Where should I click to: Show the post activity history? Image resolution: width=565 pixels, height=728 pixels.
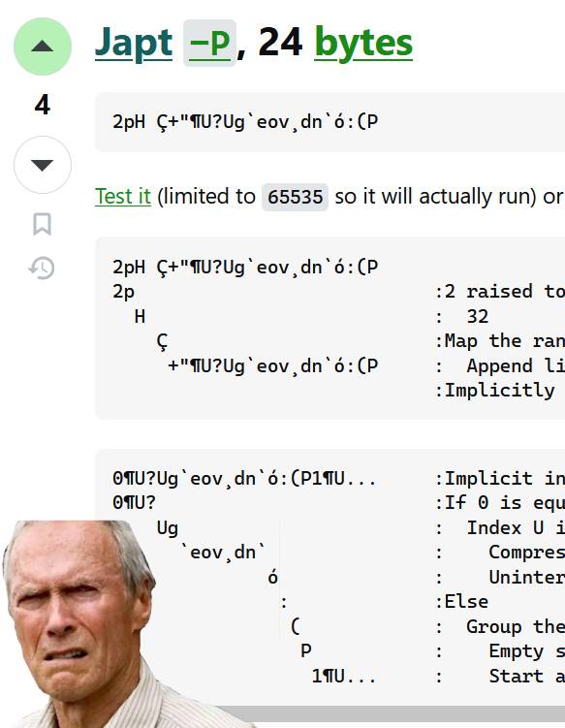click(x=42, y=268)
